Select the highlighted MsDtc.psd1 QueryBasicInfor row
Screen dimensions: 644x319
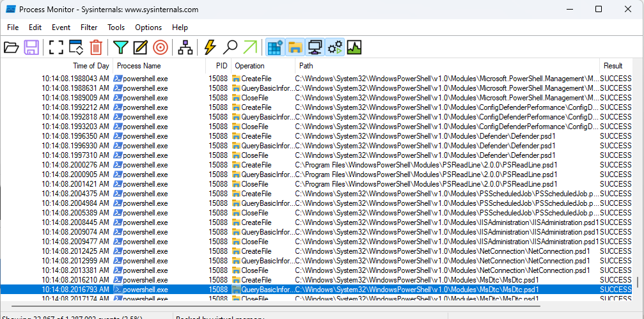coord(316,290)
